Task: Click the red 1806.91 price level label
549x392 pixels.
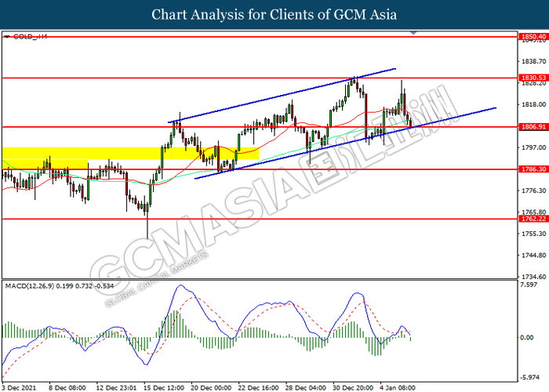Action: [x=533, y=127]
